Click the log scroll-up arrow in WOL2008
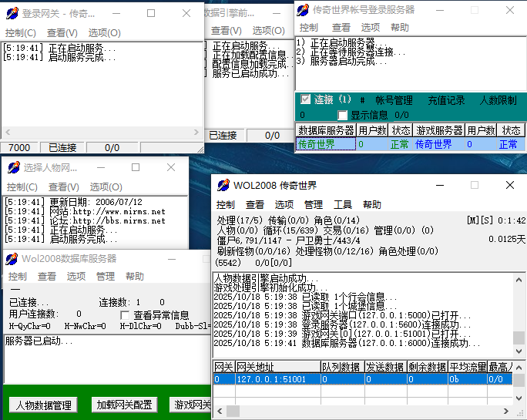This screenshot has height=420, width=527. pyautogui.click(x=519, y=280)
